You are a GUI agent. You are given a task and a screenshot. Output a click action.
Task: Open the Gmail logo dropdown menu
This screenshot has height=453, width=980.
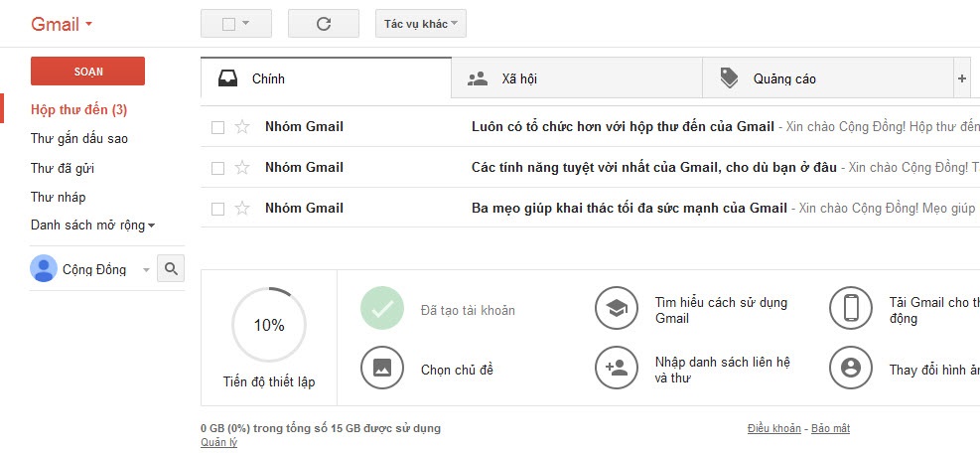[62, 25]
